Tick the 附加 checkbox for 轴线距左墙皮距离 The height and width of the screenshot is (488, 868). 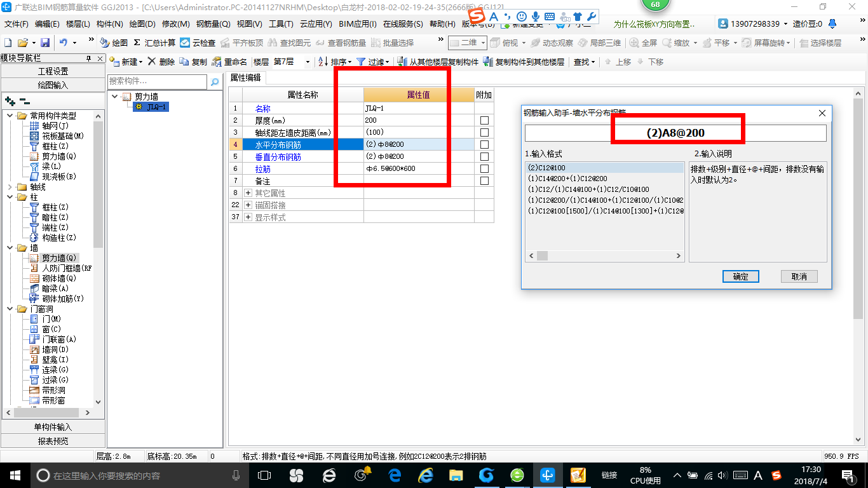click(x=484, y=132)
